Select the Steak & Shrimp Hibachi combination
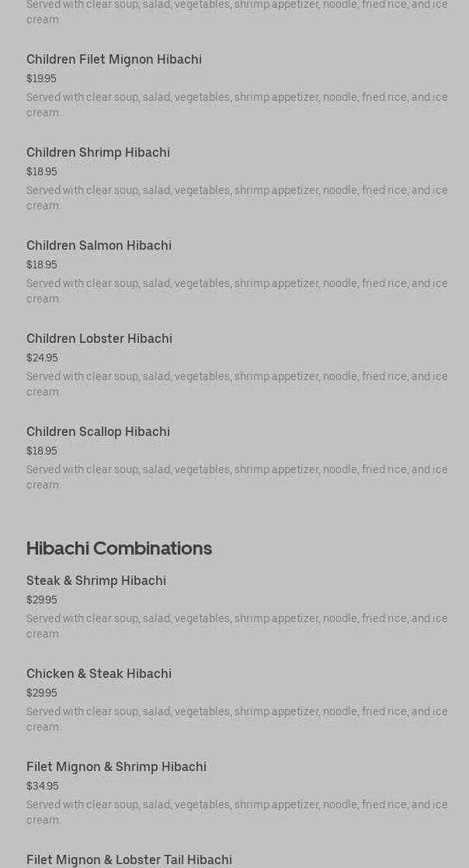 tap(96, 581)
